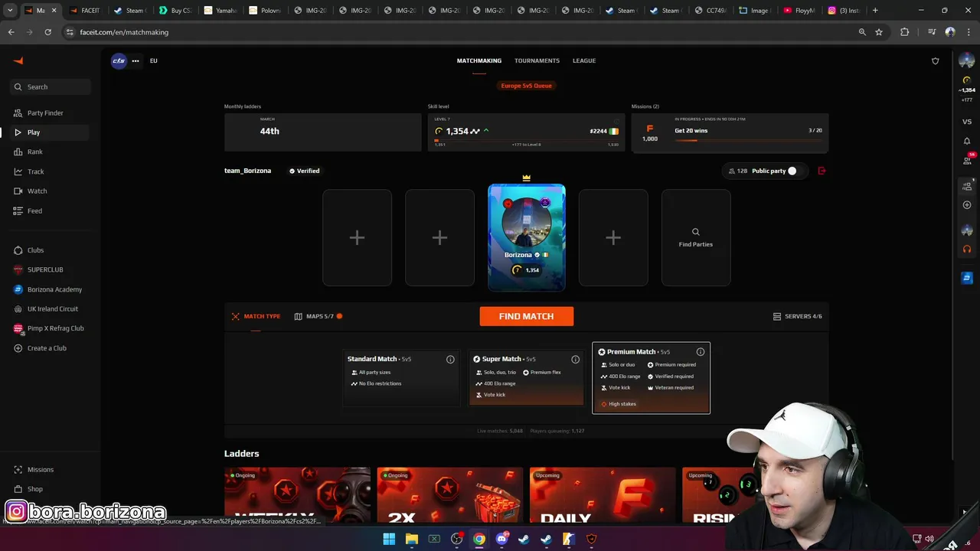Select the Premium Match option
This screenshot has height=551, width=980.
(x=651, y=378)
